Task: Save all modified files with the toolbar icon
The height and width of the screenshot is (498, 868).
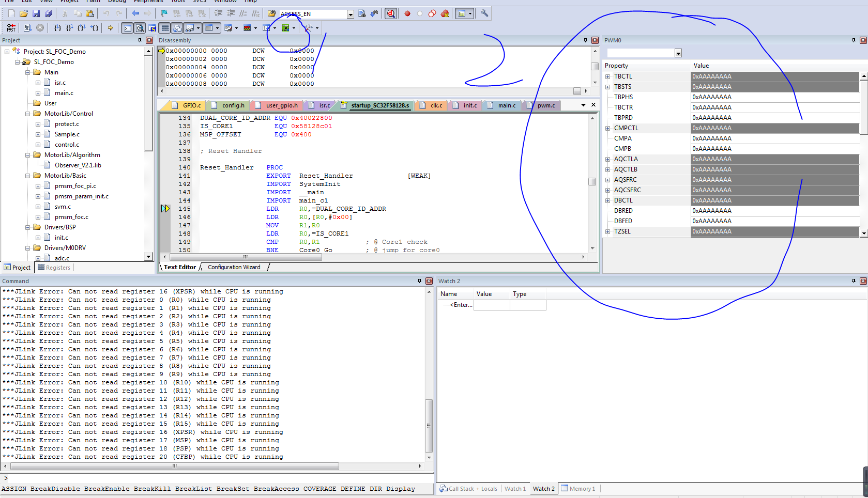Action: coord(48,13)
